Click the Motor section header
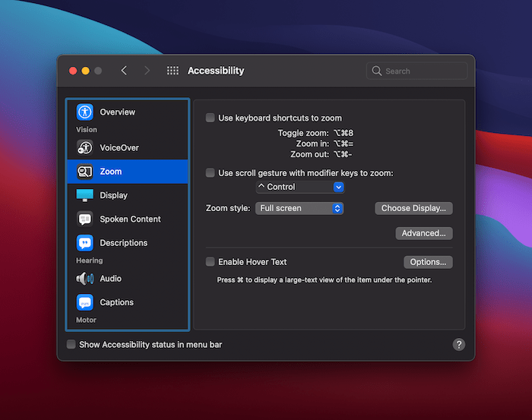The width and height of the screenshot is (532, 420). pos(86,320)
